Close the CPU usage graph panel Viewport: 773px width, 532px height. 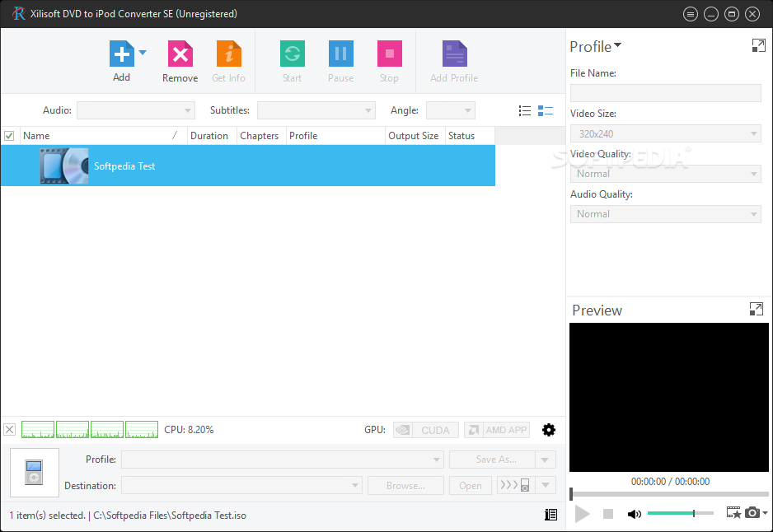[x=9, y=429]
